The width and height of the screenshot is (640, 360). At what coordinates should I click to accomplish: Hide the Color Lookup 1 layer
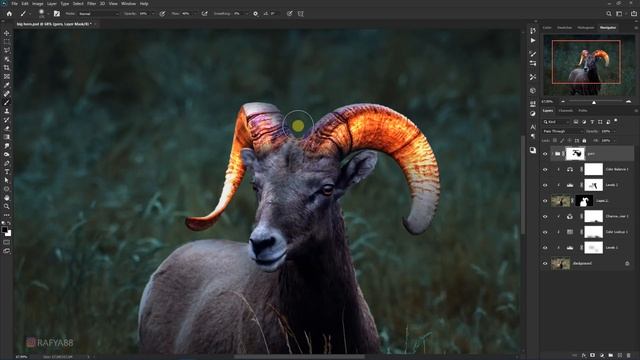point(545,232)
